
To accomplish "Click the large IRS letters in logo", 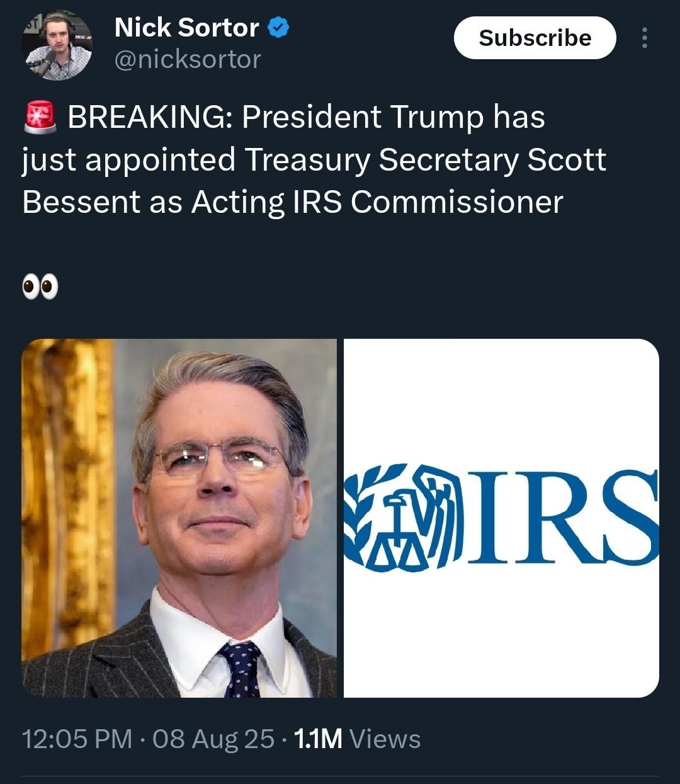I will (564, 516).
